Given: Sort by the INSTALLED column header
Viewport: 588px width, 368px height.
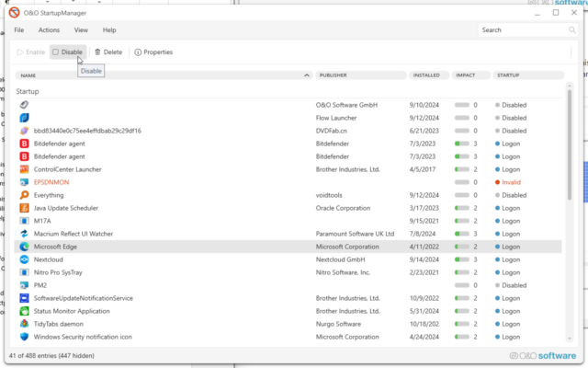Looking at the screenshot, I should 429,75.
